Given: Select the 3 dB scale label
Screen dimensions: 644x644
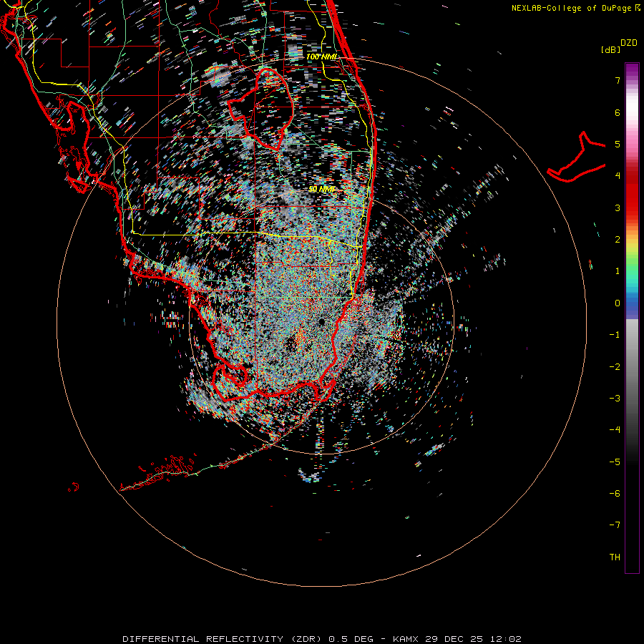Looking at the screenshot, I should [x=618, y=208].
